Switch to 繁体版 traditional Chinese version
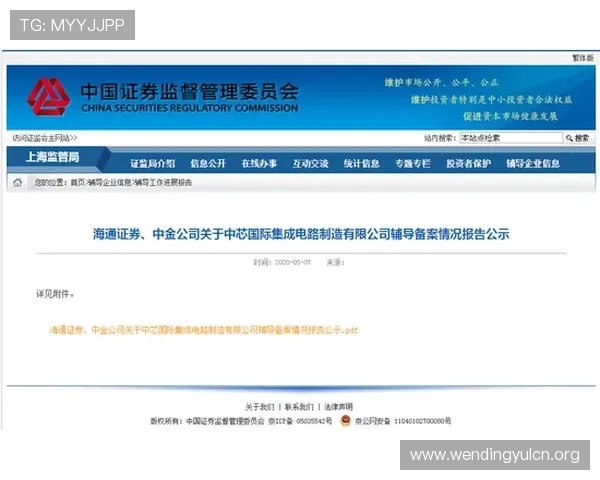This screenshot has height=480, width=600. [x=583, y=58]
